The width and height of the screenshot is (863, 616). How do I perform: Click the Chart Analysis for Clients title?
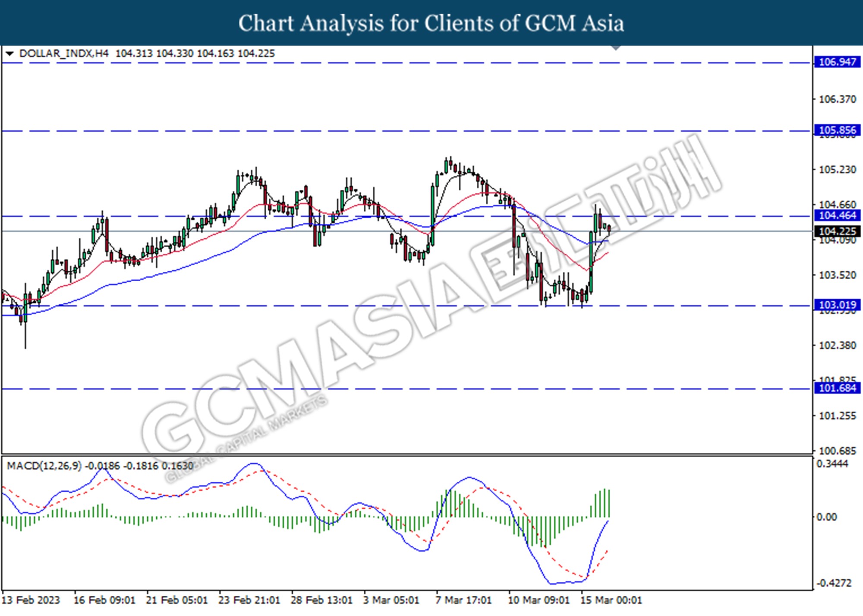[x=431, y=23]
